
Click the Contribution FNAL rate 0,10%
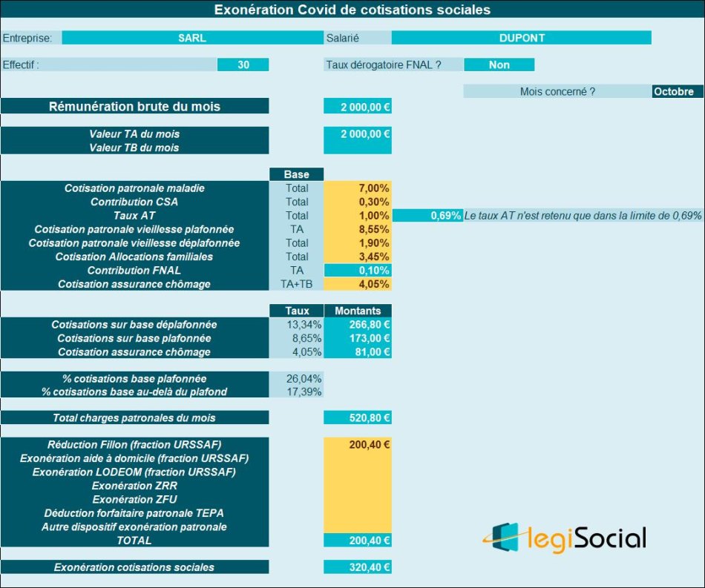click(357, 271)
